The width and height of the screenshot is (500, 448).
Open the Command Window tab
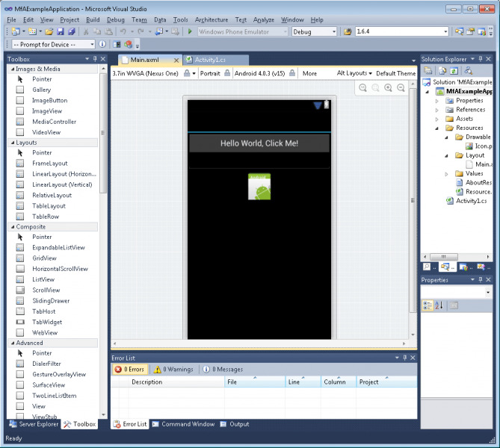(x=188, y=424)
